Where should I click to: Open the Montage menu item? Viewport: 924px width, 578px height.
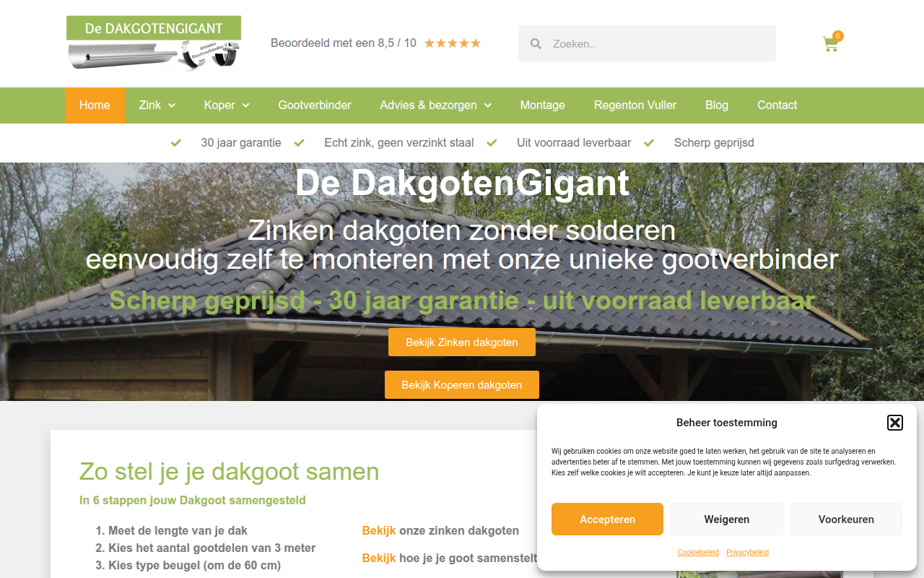[x=543, y=105]
